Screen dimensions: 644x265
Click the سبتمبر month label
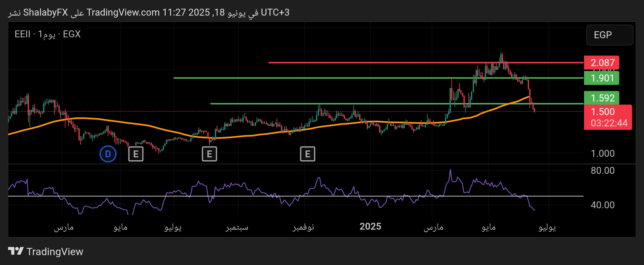coord(237,227)
